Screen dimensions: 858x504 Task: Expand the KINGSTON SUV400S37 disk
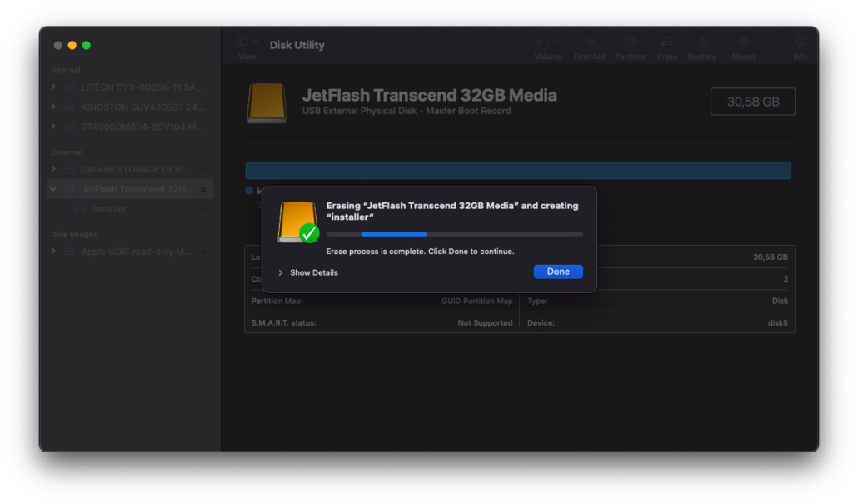point(53,107)
